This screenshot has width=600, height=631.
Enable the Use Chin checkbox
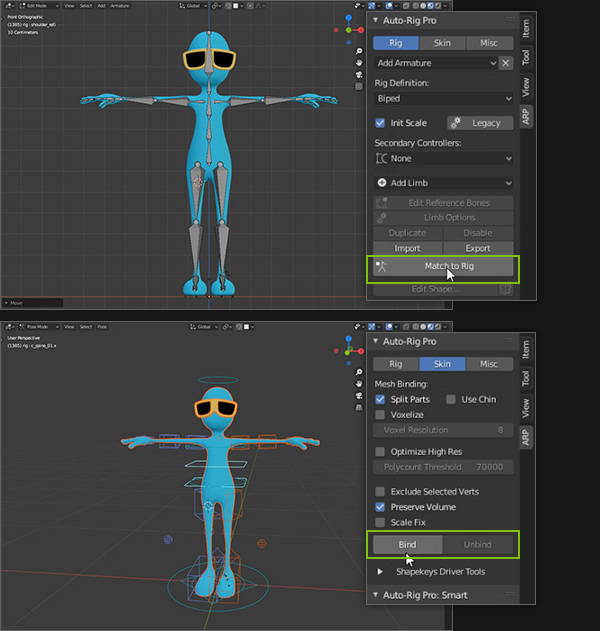coord(451,399)
